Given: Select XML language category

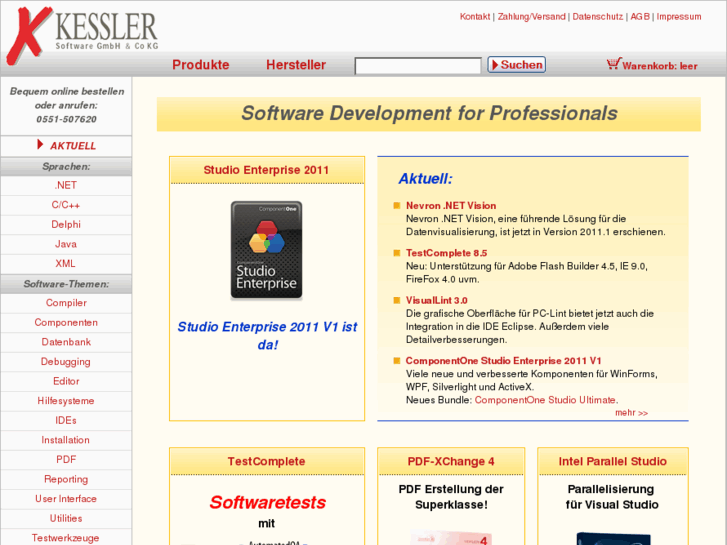Looking at the screenshot, I should click(66, 263).
